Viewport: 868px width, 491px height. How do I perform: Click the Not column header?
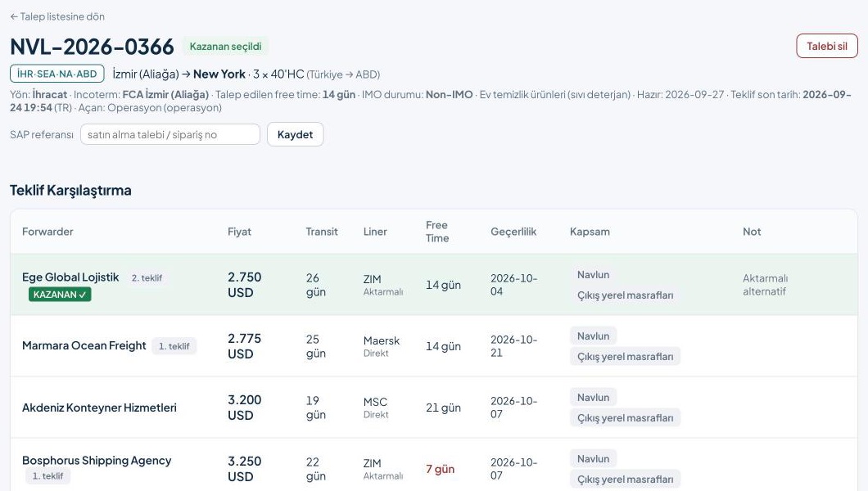pyautogui.click(x=752, y=232)
